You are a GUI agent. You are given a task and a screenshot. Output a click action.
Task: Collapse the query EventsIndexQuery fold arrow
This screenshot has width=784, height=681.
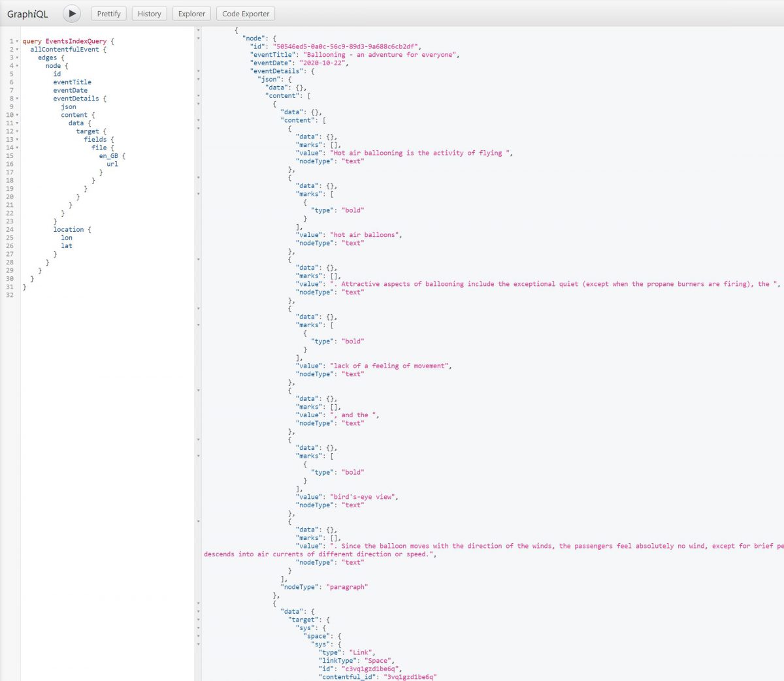point(17,41)
